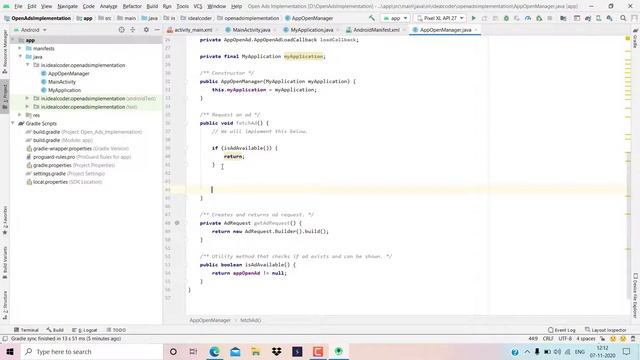This screenshot has width=640, height=360.
Task: Collapse the java folder
Action: click(20, 57)
